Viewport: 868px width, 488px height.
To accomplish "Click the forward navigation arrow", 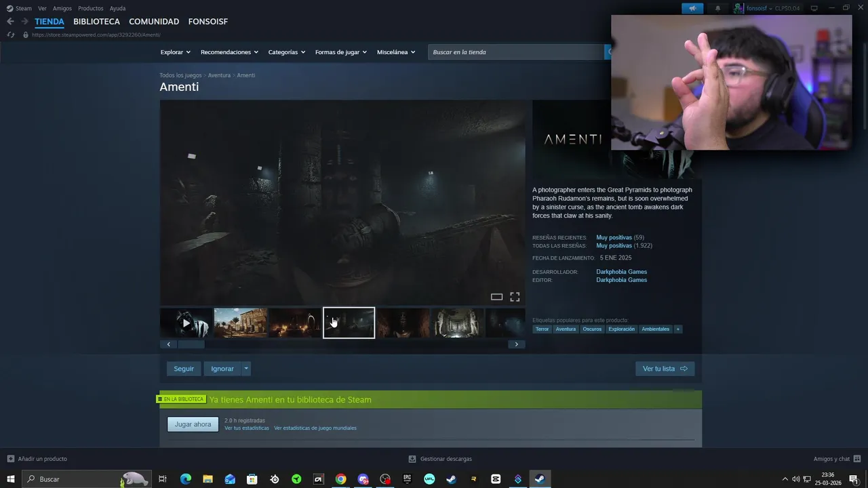I will click(x=24, y=22).
